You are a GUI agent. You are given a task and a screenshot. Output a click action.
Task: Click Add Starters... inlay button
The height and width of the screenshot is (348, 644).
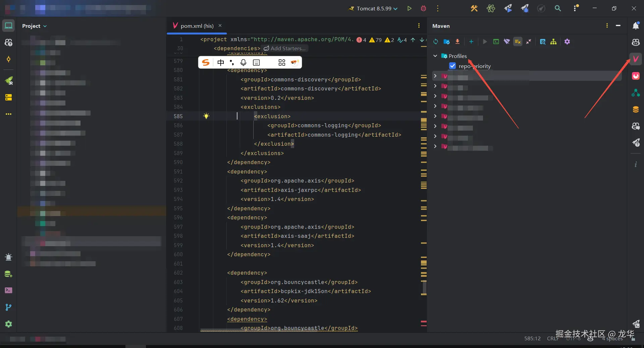click(x=284, y=49)
